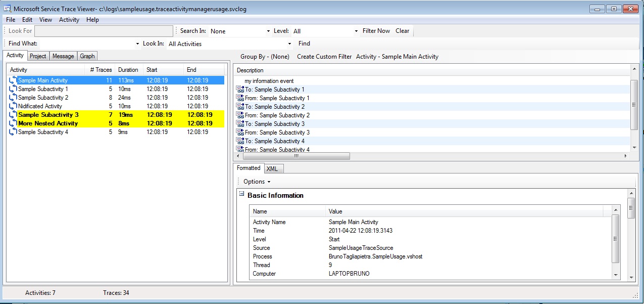Open the Group By - (None) menu
This screenshot has height=304, width=644.
click(265, 57)
